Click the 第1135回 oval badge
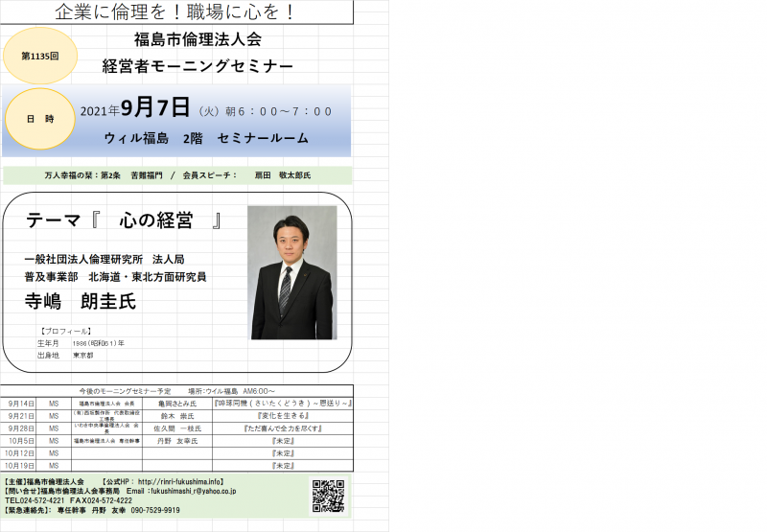Viewport: 767px width, 532px height. click(x=39, y=57)
